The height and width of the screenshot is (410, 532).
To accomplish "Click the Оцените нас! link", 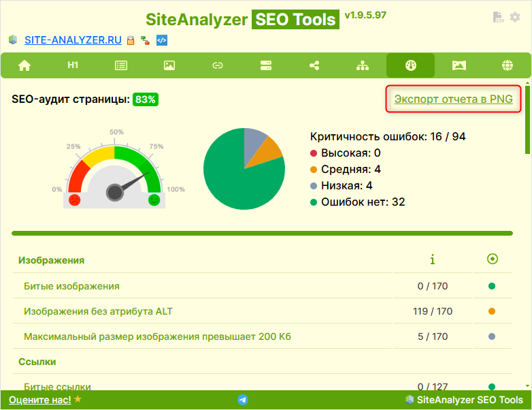I will click(40, 400).
